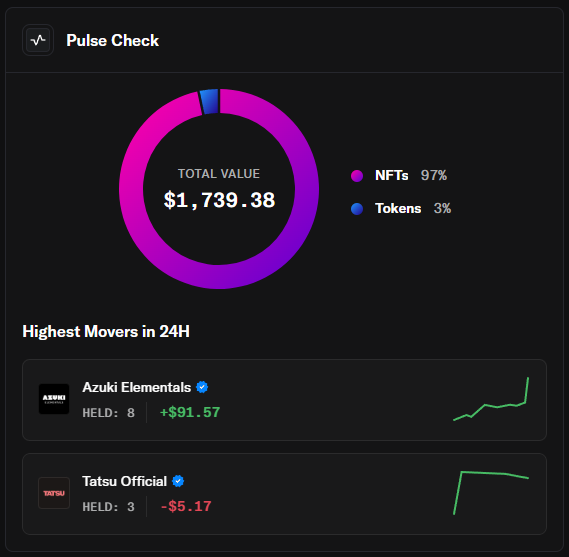Click the Pulse Check heartbeat icon
The width and height of the screenshot is (569, 557).
38,40
